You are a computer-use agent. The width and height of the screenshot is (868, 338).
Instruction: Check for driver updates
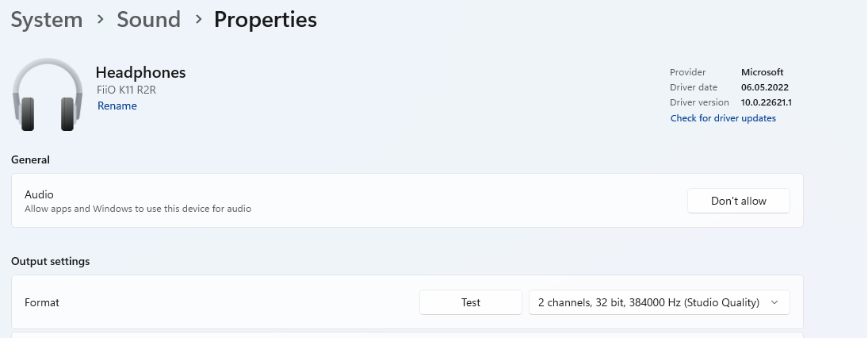click(x=723, y=118)
